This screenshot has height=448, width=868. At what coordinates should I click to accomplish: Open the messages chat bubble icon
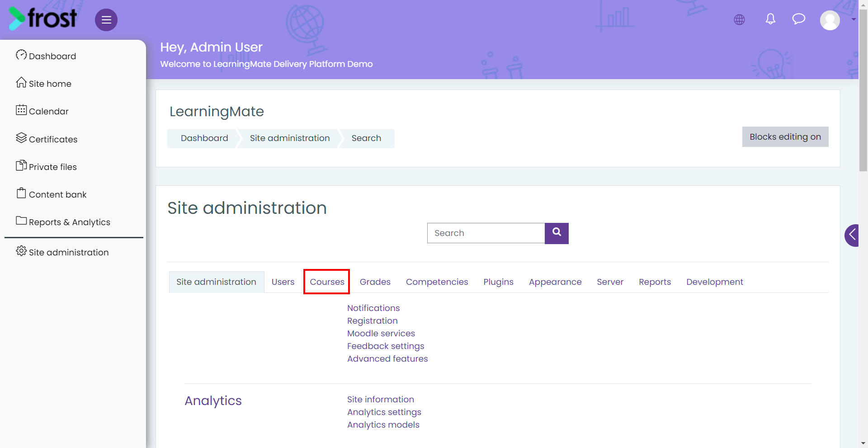pyautogui.click(x=799, y=19)
